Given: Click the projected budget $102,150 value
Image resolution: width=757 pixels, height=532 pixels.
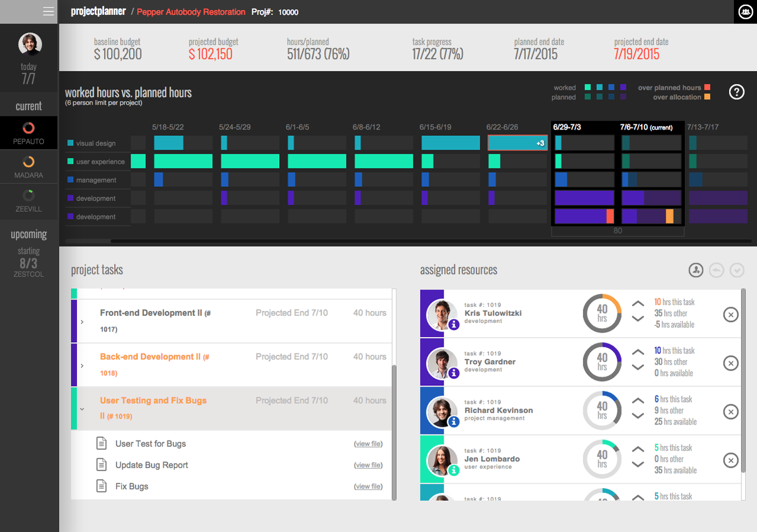Looking at the screenshot, I should [x=211, y=54].
